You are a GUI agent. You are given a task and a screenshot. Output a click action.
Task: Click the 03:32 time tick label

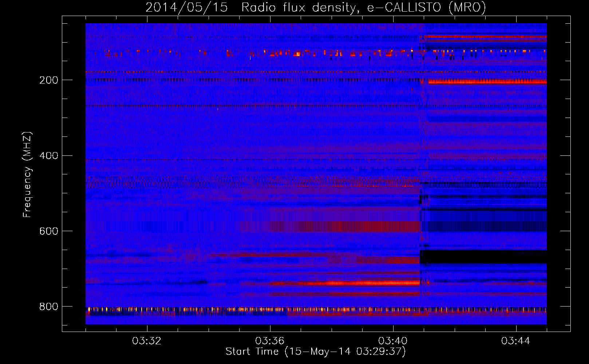147,341
